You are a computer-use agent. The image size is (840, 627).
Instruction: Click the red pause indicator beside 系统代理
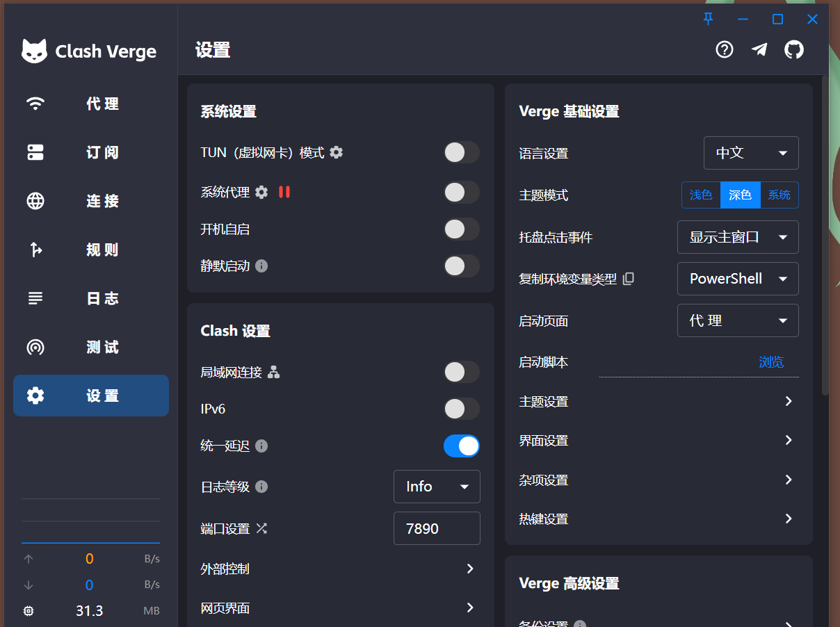pyautogui.click(x=284, y=192)
